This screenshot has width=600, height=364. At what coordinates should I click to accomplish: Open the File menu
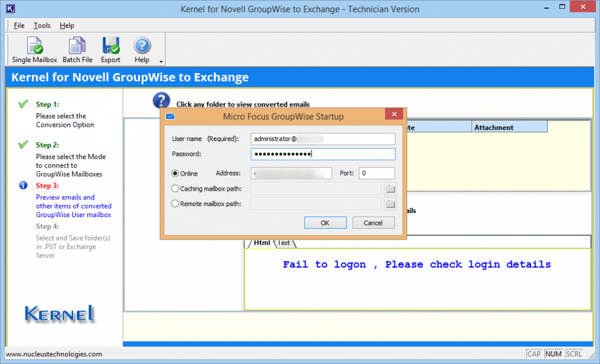point(18,25)
